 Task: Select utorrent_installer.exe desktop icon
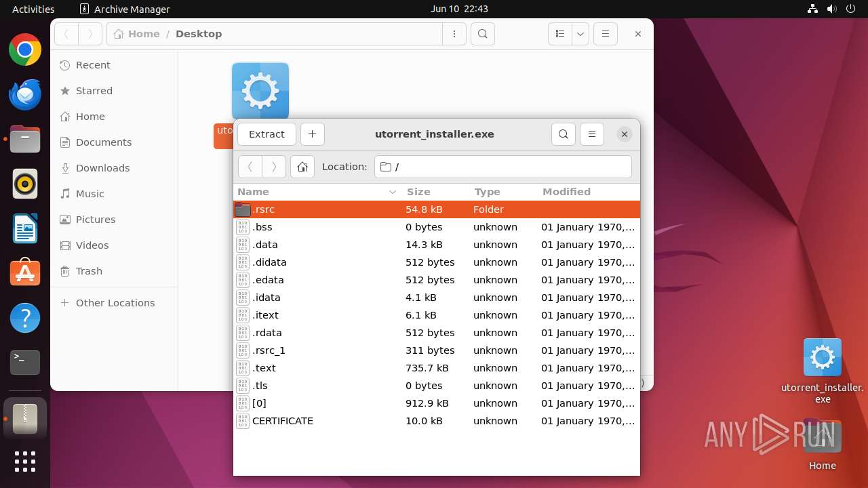point(823,371)
